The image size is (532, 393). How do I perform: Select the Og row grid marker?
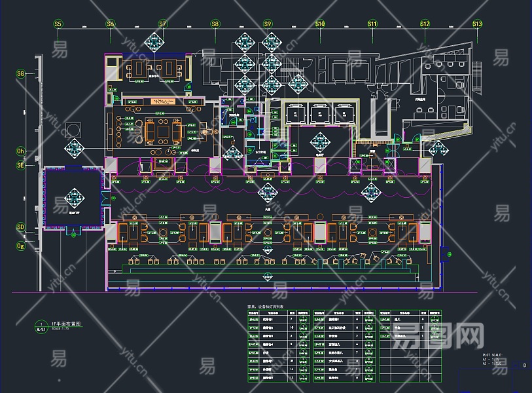pos(20,246)
